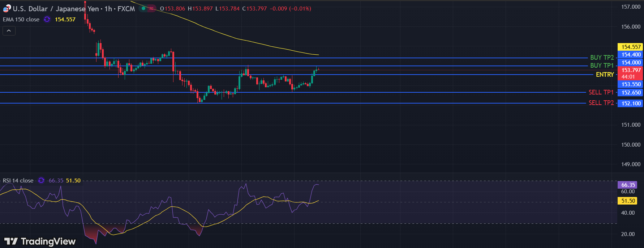Click the EMA 150 refresh icon
The image size is (644, 248).
(47, 20)
